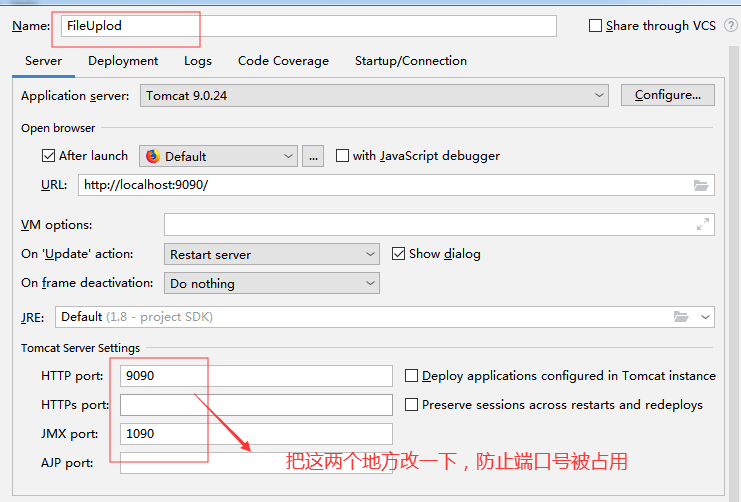Click the 'Tomcat Server Settings' heading
Image resolution: width=741 pixels, height=502 pixels.
click(x=80, y=348)
